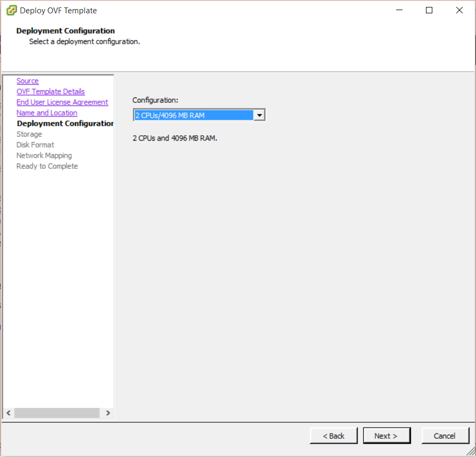Viewport: 476px width, 457px height.
Task: Click the 'Select a deployment configuration.' subtitle
Action: pyautogui.click(x=85, y=42)
